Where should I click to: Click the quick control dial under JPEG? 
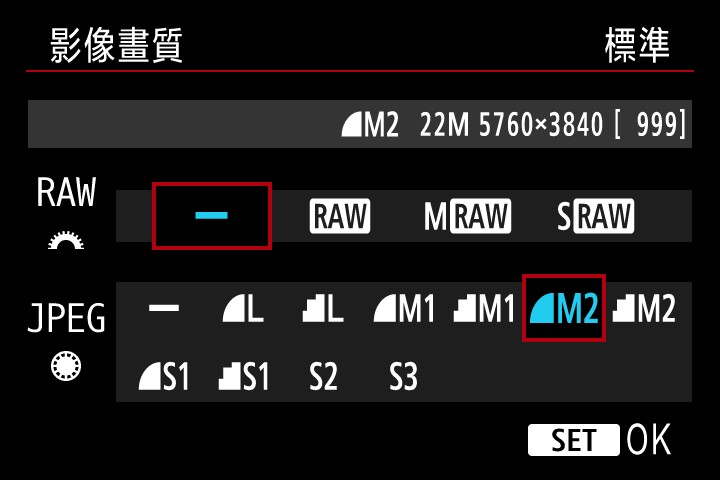click(66, 366)
